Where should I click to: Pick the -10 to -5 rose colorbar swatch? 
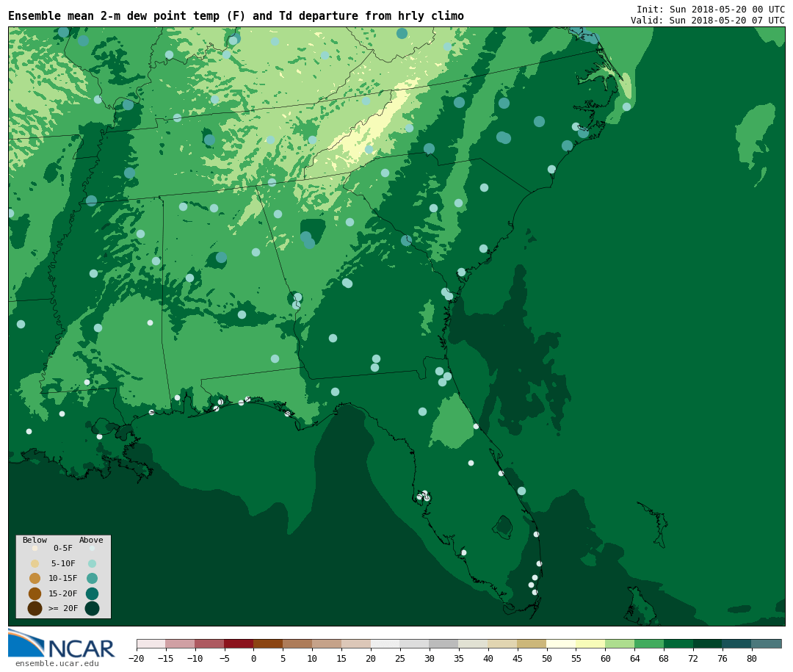click(x=210, y=643)
